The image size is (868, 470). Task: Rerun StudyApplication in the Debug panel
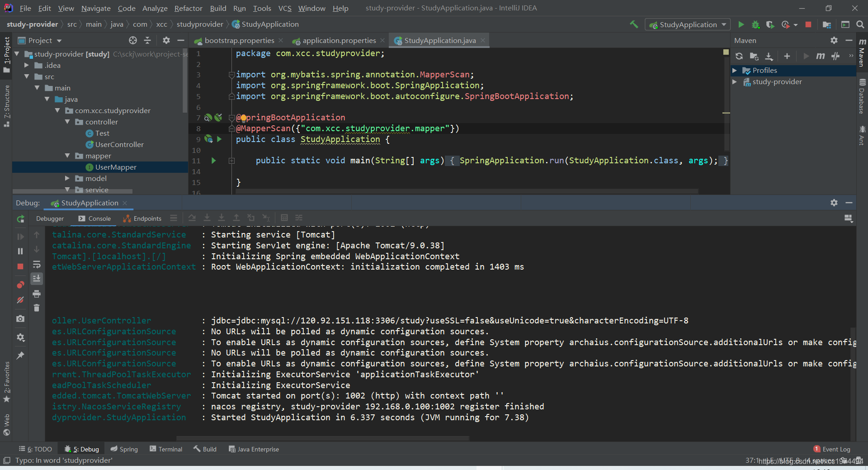[x=20, y=219]
